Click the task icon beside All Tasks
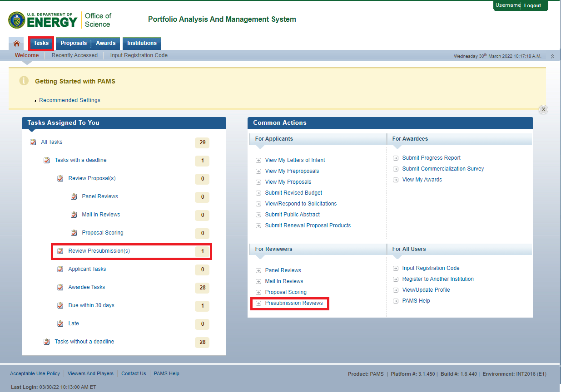Screen dimensions: 561x392 tap(33, 142)
